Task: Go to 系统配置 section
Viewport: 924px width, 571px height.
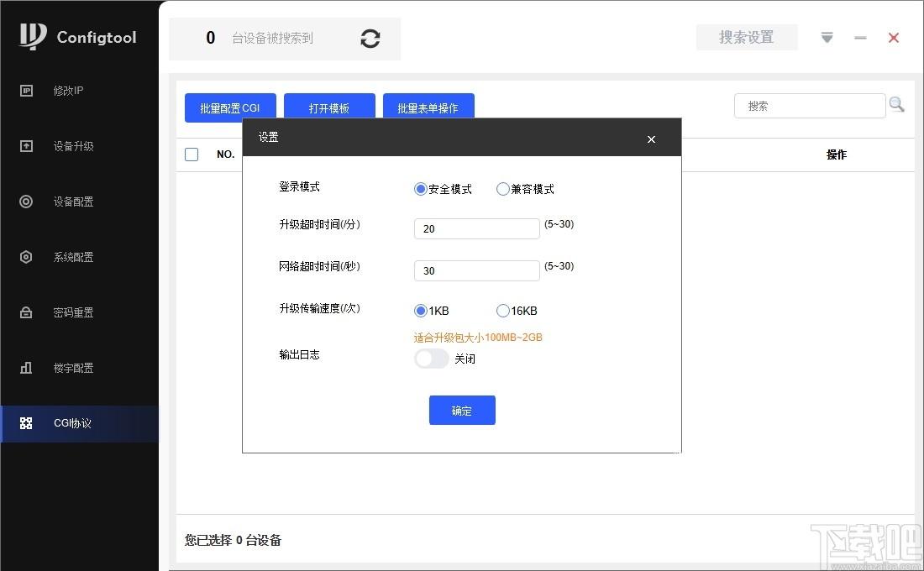Action: pos(74,257)
